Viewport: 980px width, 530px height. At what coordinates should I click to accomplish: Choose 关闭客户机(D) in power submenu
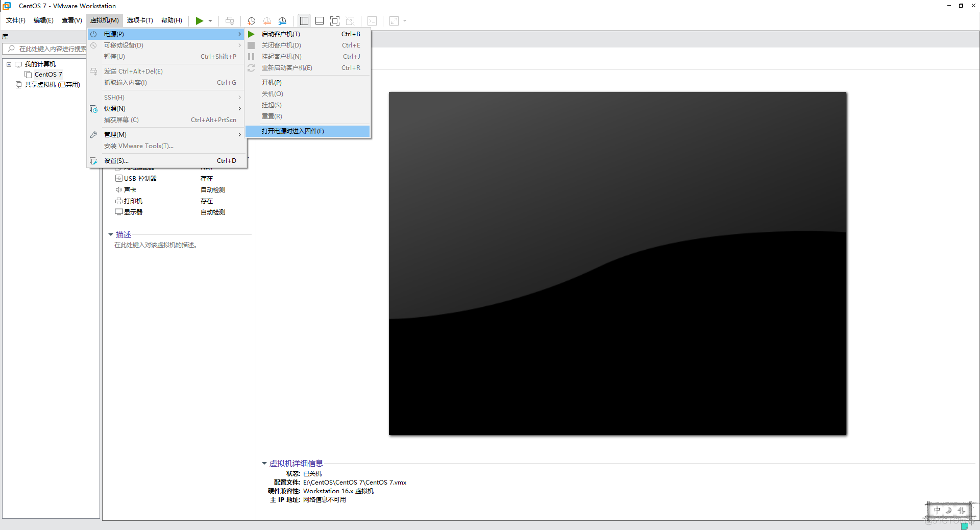pyautogui.click(x=307, y=45)
